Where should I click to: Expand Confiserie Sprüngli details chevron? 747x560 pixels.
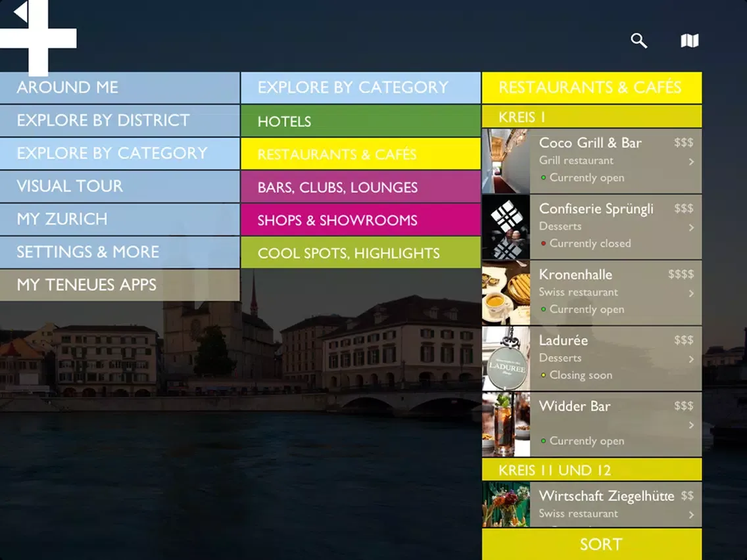(x=691, y=227)
